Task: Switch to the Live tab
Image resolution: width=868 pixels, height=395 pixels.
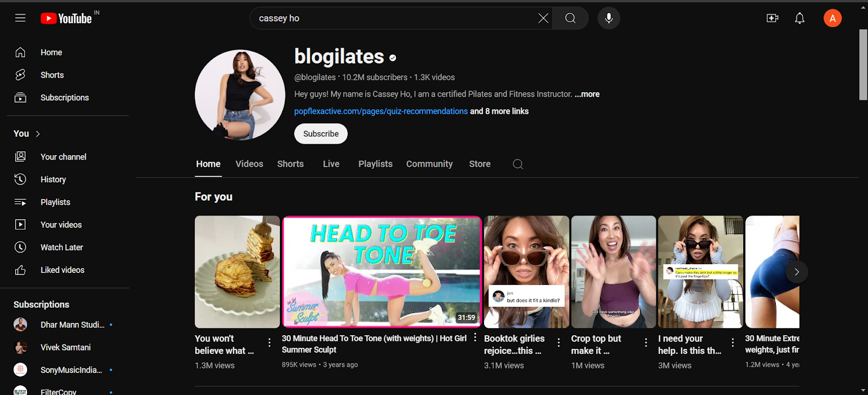Action: (x=331, y=164)
